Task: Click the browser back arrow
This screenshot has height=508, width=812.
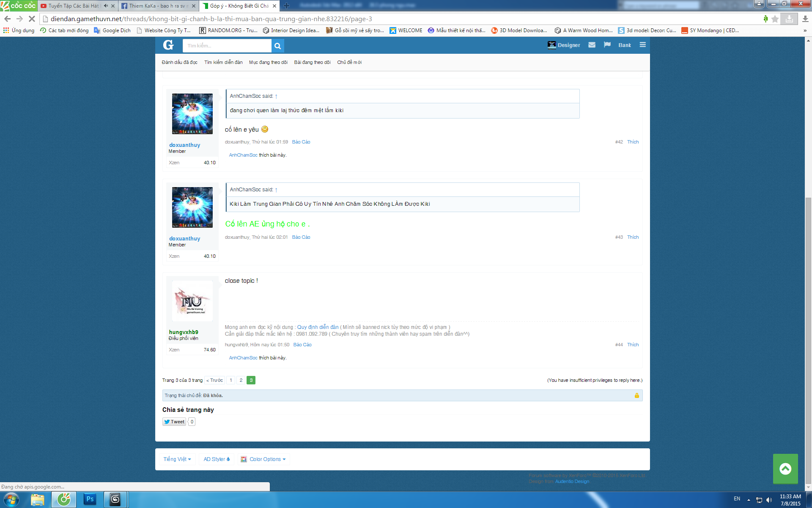Action: [x=7, y=19]
